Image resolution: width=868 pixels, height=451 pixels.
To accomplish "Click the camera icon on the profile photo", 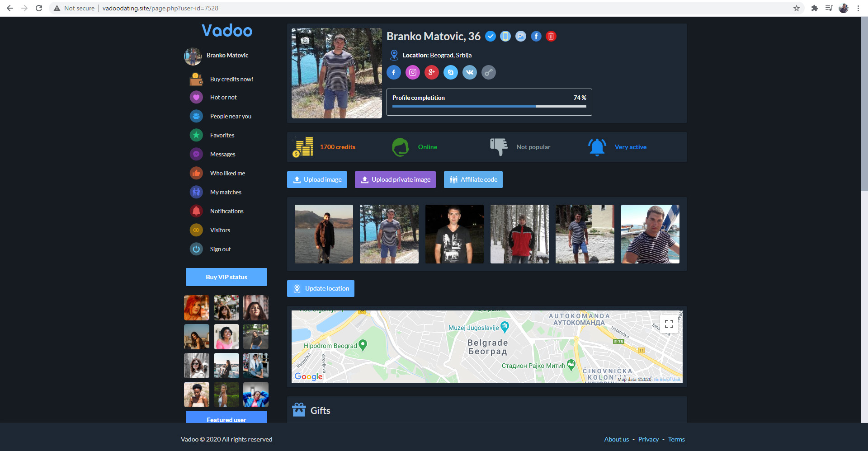I will [x=305, y=40].
